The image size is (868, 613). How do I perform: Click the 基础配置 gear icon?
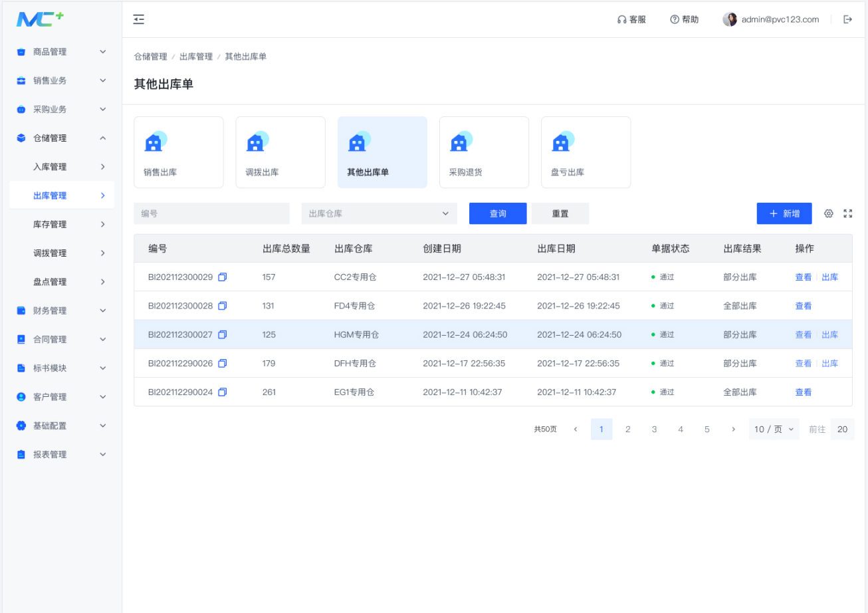click(21, 426)
